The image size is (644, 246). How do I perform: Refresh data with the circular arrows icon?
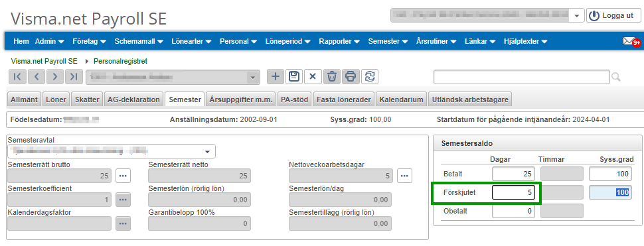click(370, 76)
